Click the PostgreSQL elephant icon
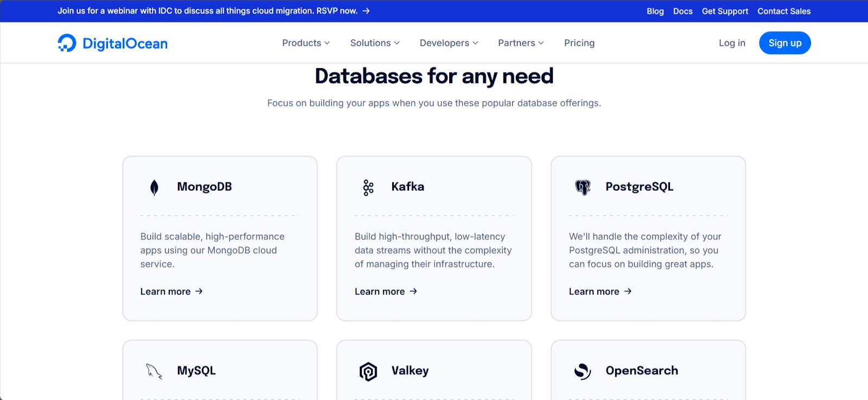Image resolution: width=868 pixels, height=400 pixels. 583,188
